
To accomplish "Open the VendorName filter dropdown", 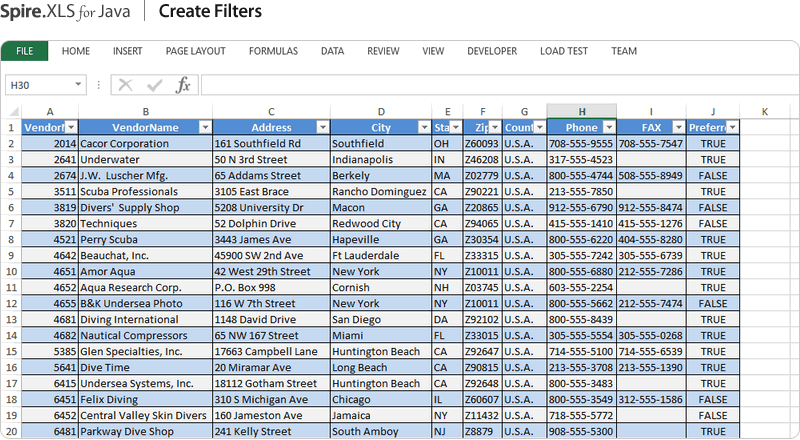I will (205, 127).
